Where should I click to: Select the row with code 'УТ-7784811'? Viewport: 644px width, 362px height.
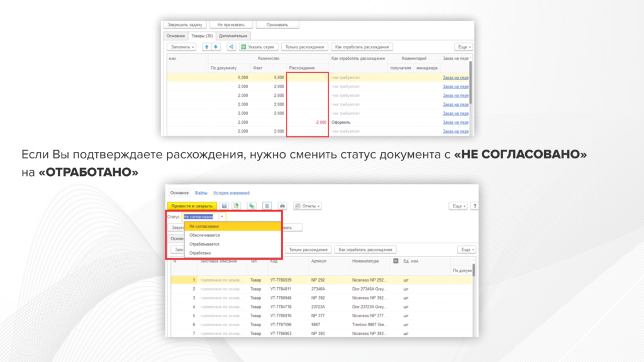click(321, 289)
